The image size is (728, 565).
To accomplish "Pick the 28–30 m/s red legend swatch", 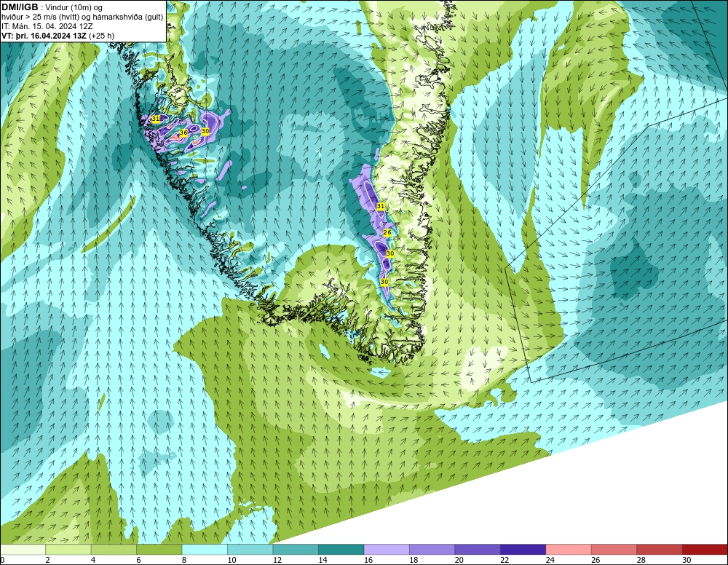I will point(660,550).
